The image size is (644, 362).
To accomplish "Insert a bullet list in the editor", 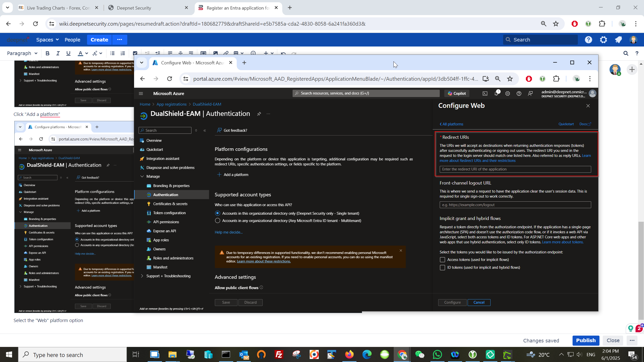I will click(112, 53).
